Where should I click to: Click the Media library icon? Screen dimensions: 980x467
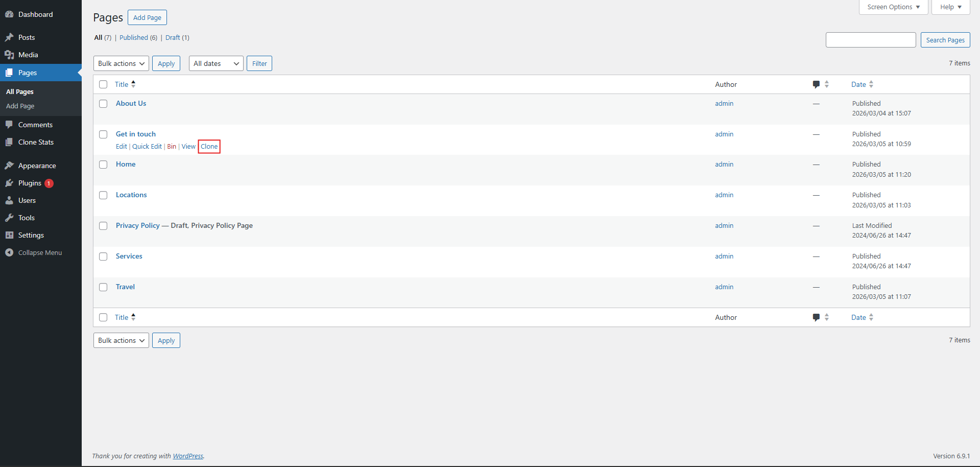pyautogui.click(x=9, y=55)
